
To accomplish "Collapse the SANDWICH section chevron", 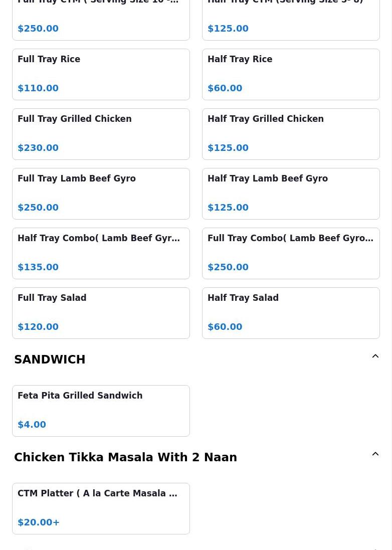I will 375,356.
